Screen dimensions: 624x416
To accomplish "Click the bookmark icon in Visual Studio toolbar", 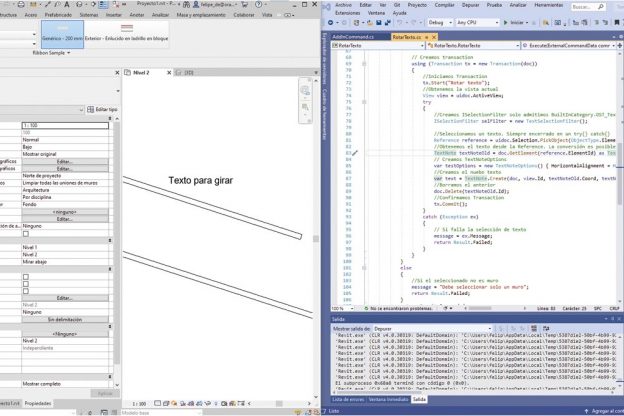I will (616, 23).
